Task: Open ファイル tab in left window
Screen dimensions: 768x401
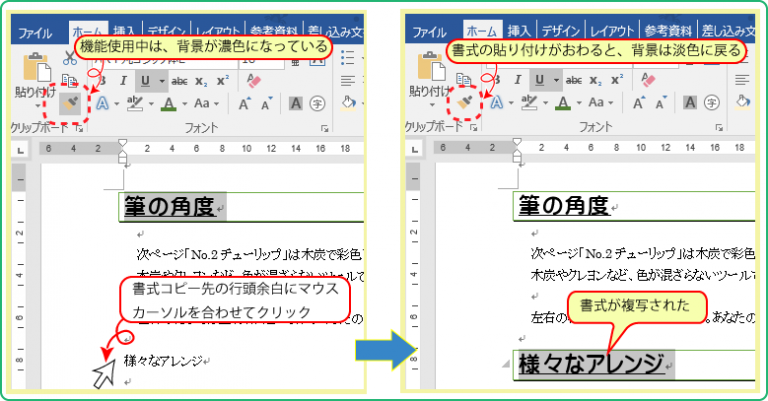Action: (x=35, y=33)
